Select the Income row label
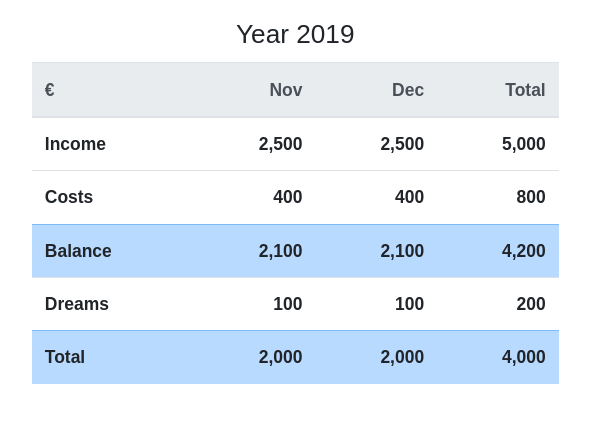Screen dimensions: 592x421 pos(75,144)
